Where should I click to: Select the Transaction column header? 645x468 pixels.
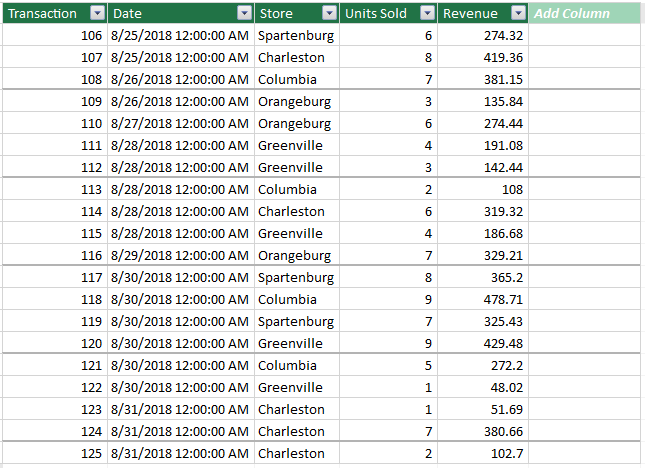tap(55, 14)
